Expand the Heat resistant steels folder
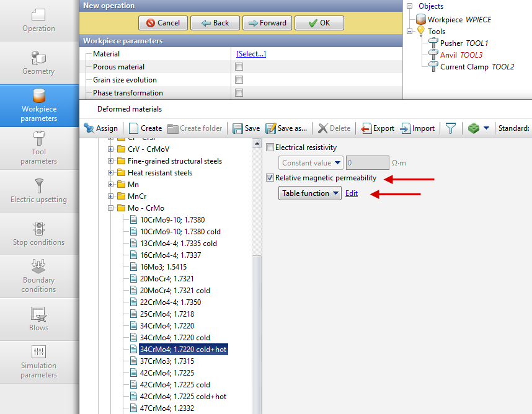532x414 pixels. [x=111, y=173]
